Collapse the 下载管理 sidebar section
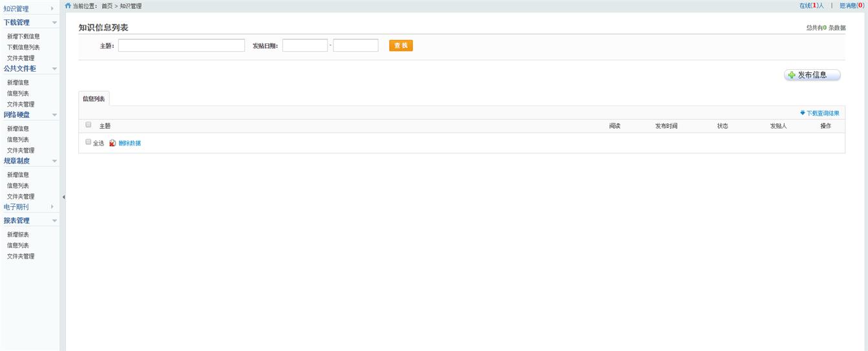Image resolution: width=868 pixels, height=351 pixels. [54, 23]
